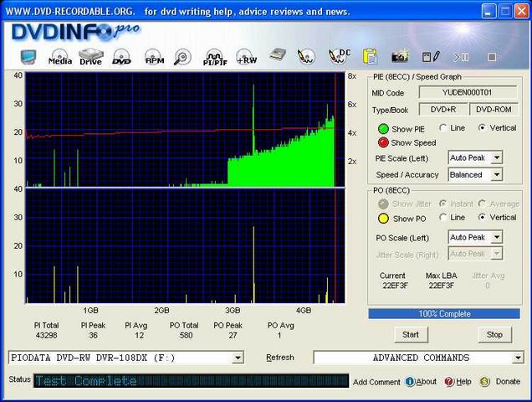Open the disc search magnifier tool
Screen dimensions: 532x402
(x=182, y=57)
